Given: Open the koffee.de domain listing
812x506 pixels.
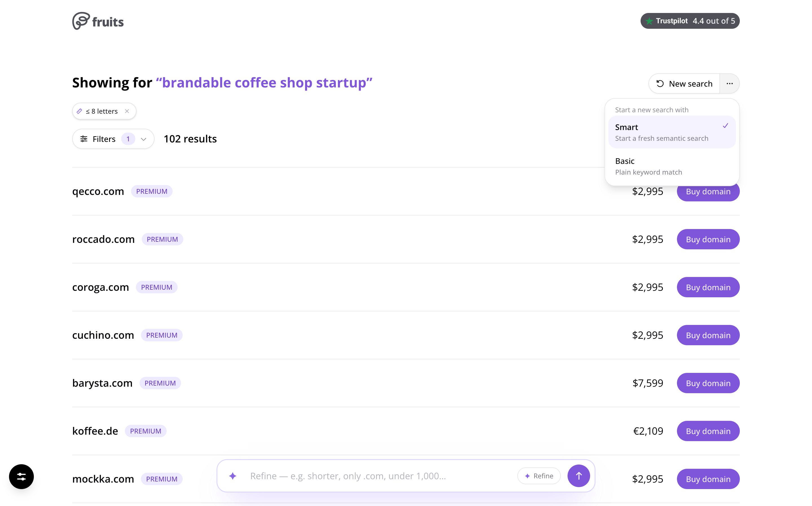Looking at the screenshot, I should click(95, 431).
